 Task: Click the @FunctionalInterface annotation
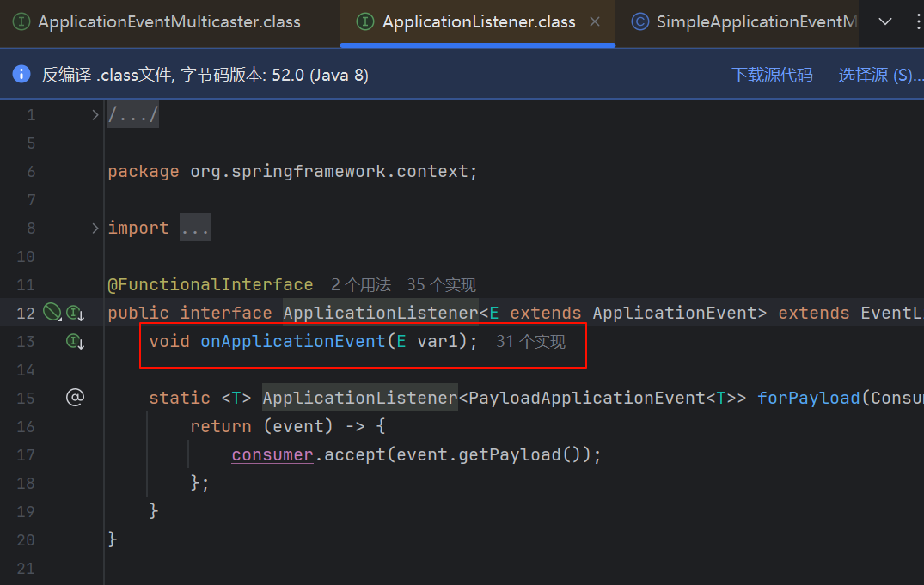(x=211, y=285)
